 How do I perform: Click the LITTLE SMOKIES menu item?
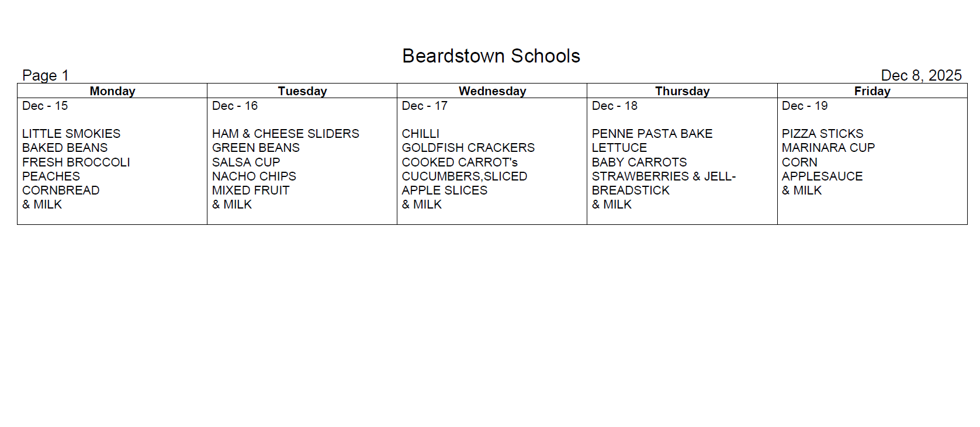pyautogui.click(x=71, y=134)
